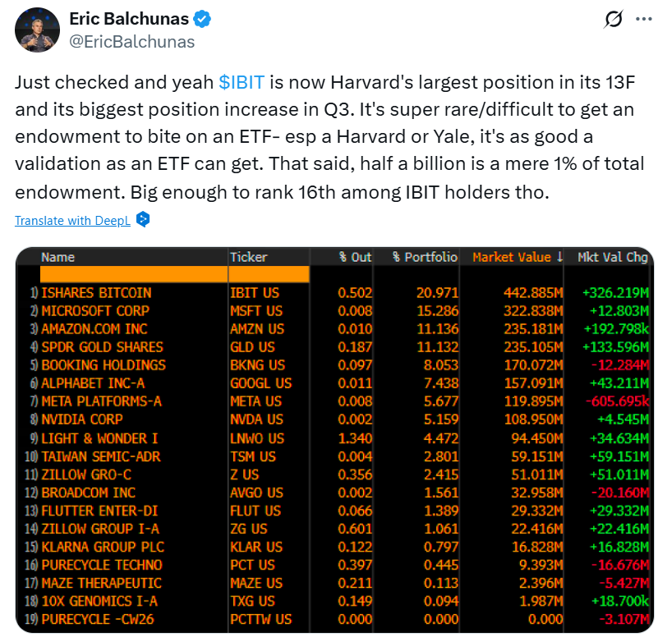Select the ISHARES BITCOIN row

[x=96, y=293]
